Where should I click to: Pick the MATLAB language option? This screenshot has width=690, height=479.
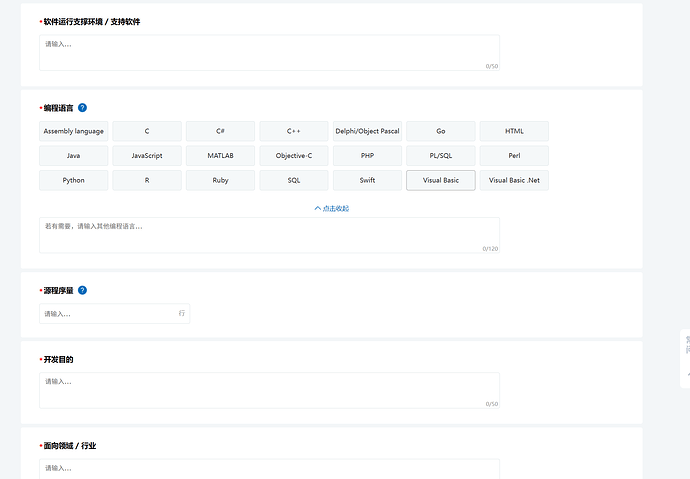220,156
